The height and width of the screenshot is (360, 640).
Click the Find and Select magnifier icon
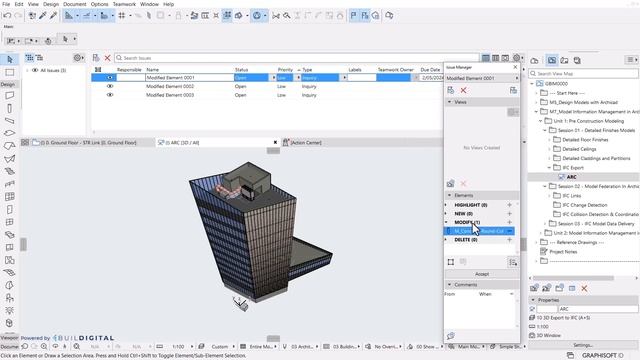(x=287, y=16)
